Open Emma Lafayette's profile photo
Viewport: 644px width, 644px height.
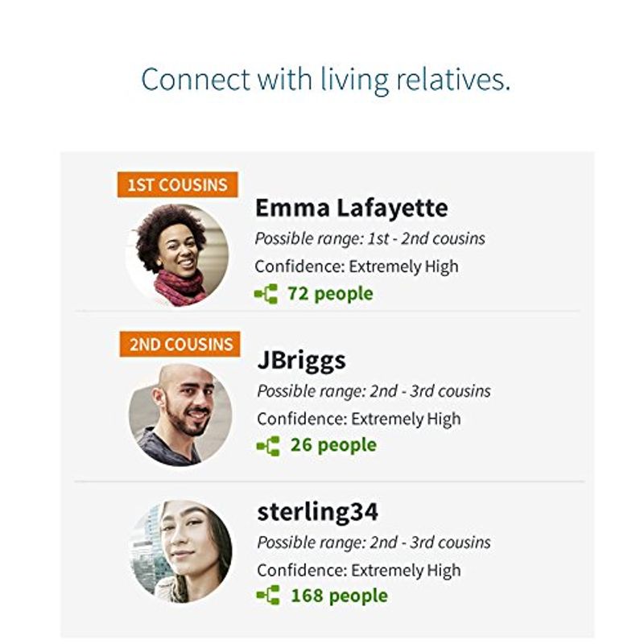tap(178, 255)
